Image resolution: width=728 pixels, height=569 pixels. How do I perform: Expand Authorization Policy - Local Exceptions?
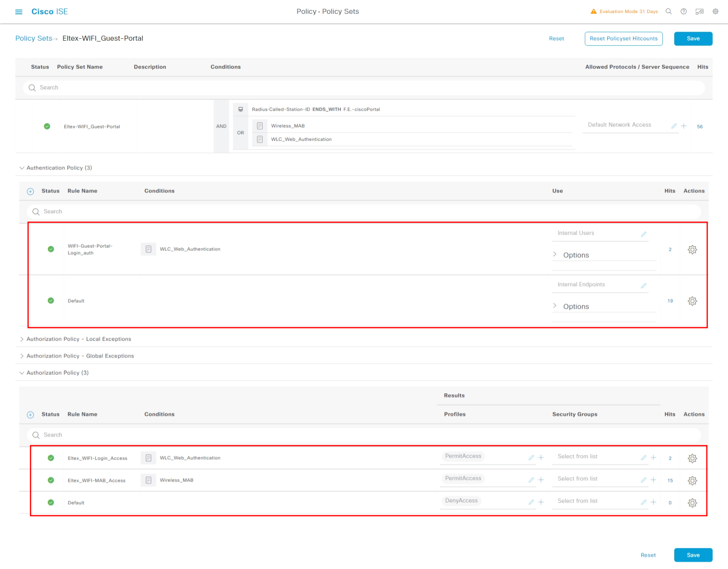(x=22, y=339)
